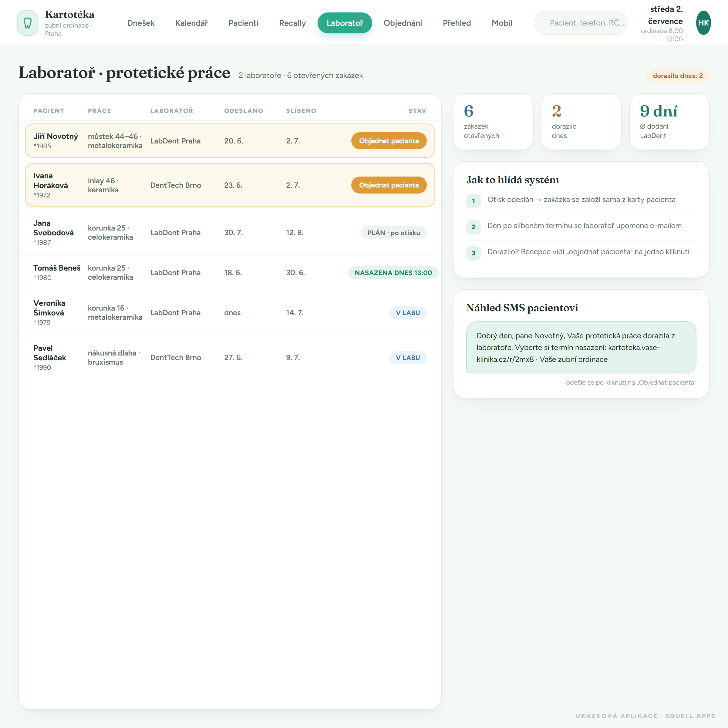Select patient name Jana Svobodová
Viewport: 728px width, 728px height.
[x=53, y=228]
